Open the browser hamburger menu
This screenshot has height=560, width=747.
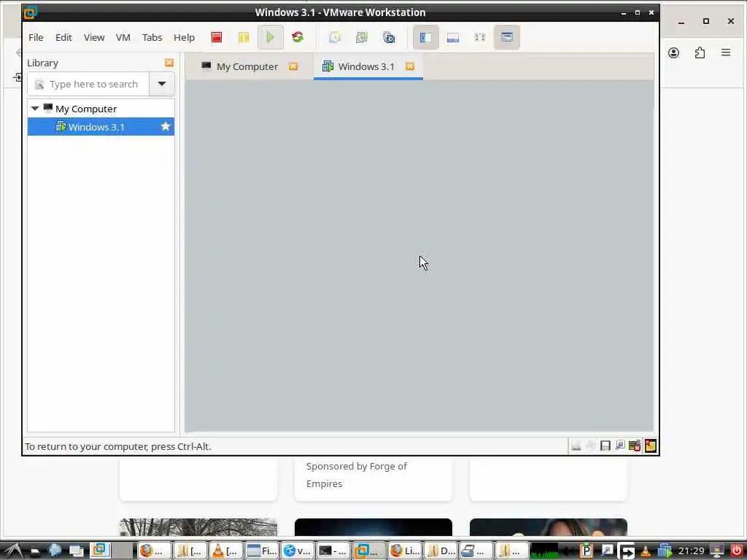tap(726, 52)
